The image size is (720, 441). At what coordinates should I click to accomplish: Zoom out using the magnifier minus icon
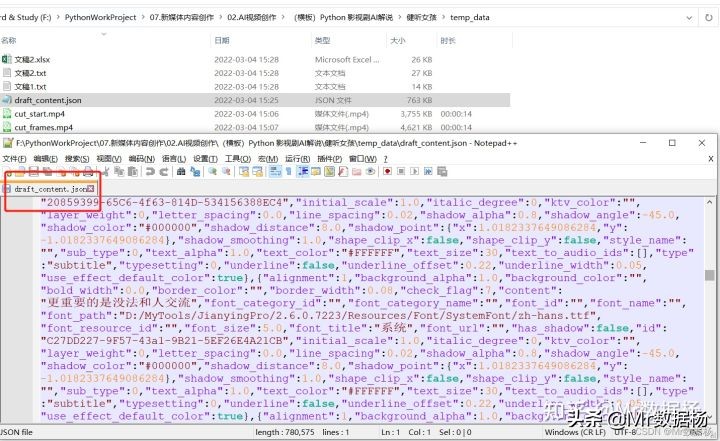click(x=226, y=171)
